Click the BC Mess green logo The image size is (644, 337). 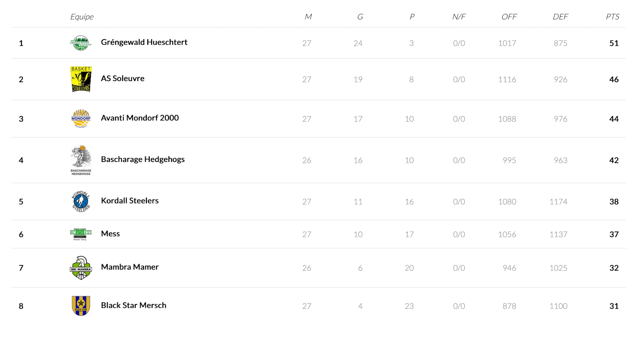tap(80, 234)
